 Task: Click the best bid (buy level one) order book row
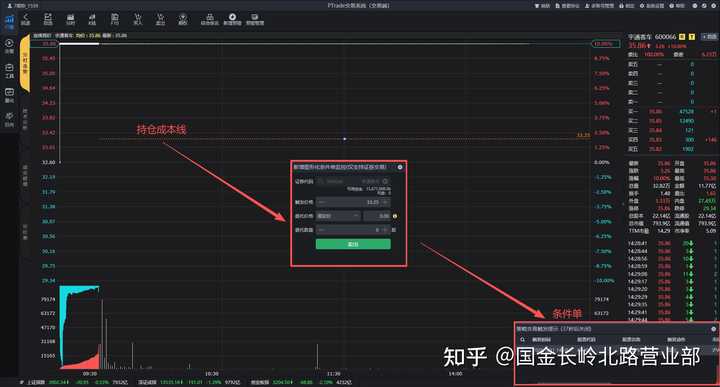[x=672, y=112]
